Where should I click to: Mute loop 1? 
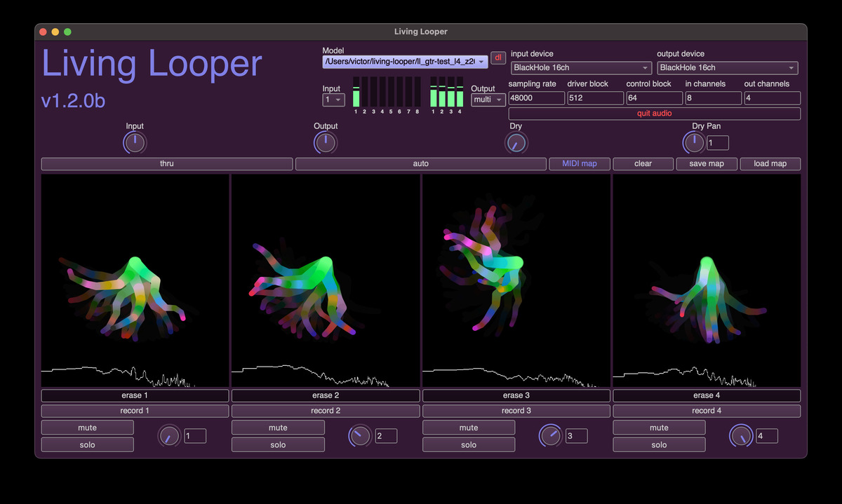click(x=88, y=428)
